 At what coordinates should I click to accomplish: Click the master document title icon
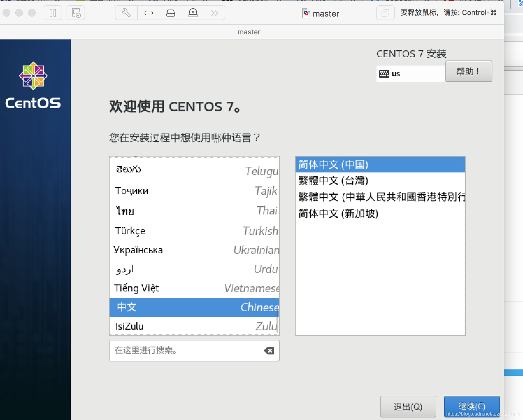(306, 13)
